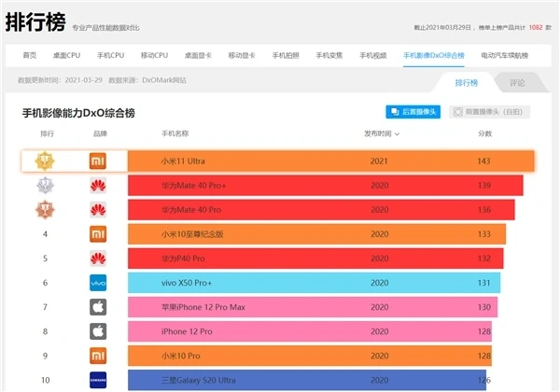This screenshot has height=392, width=560.
Task: Click the 手机影像能力DxO综合榜 heading
Action: [x=78, y=113]
